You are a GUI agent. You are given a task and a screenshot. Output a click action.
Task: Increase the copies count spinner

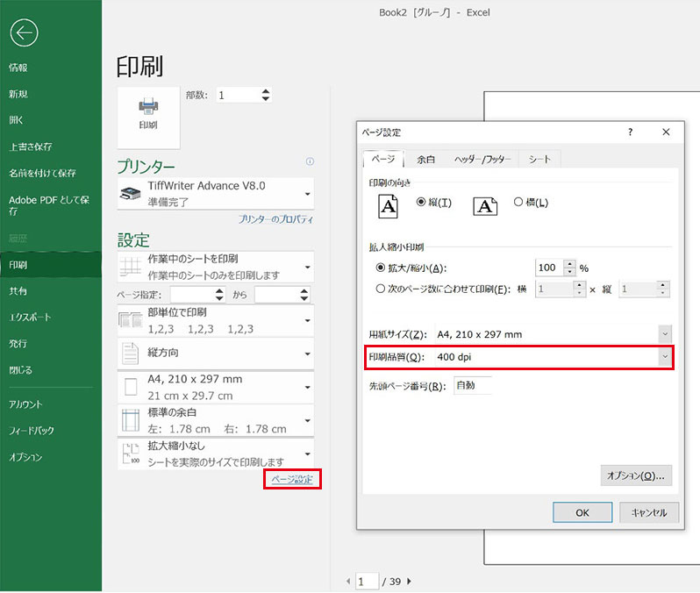(x=266, y=90)
